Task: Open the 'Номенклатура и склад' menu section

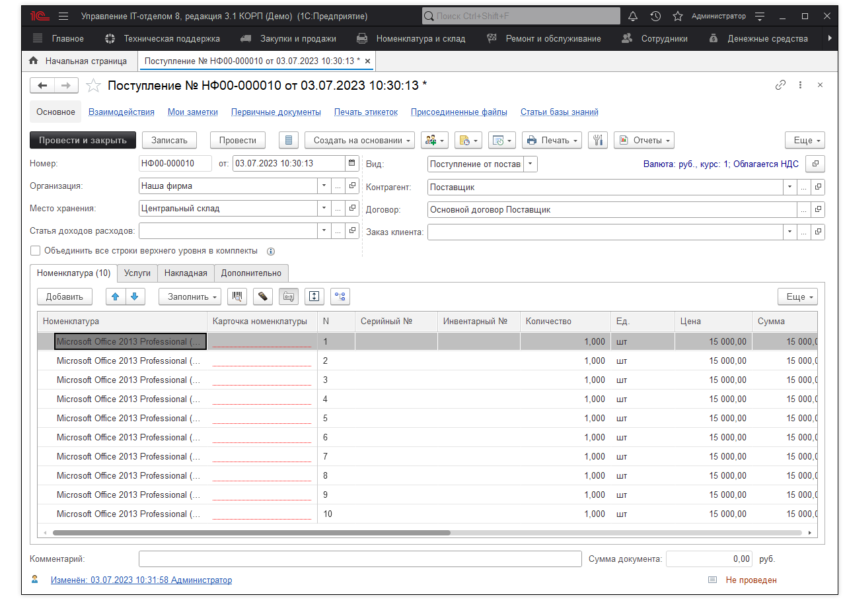Action: point(420,38)
